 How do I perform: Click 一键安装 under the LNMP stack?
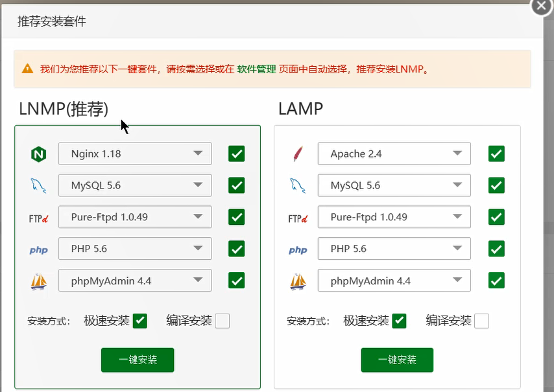pyautogui.click(x=137, y=360)
